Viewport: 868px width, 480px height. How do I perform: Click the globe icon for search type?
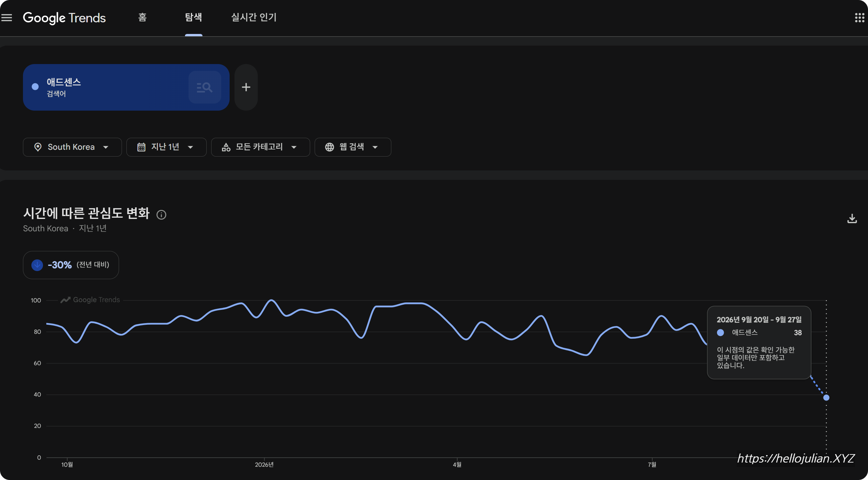(329, 147)
